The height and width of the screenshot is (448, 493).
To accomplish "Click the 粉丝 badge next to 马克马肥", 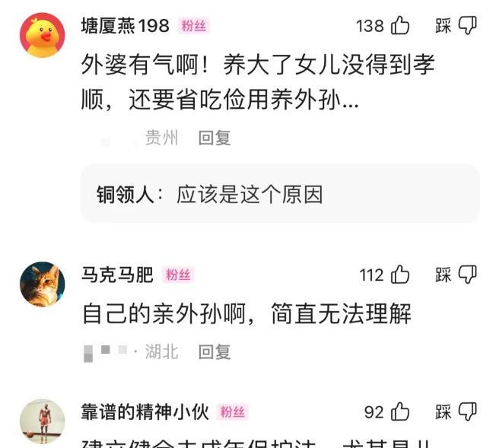I will click(178, 275).
